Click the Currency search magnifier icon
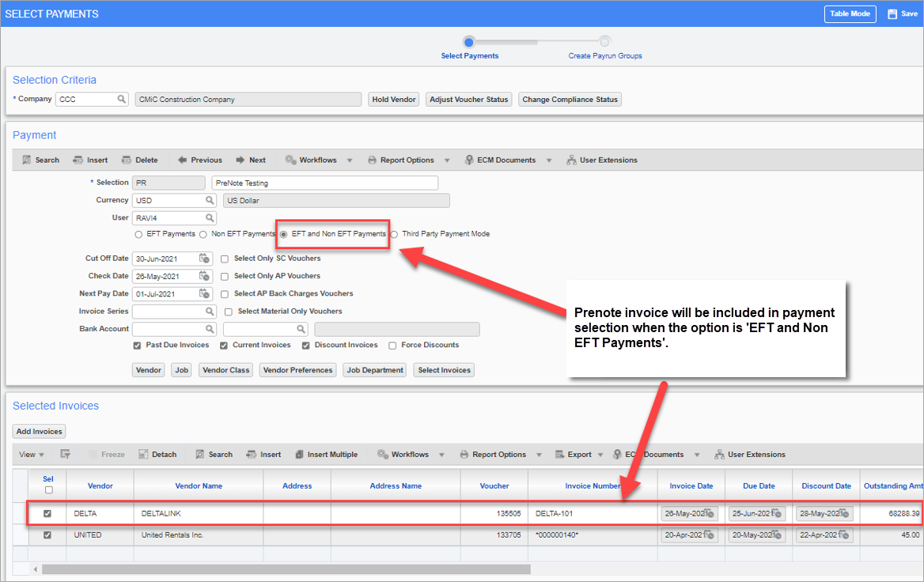Viewport: 924px width, 582px height. [210, 200]
